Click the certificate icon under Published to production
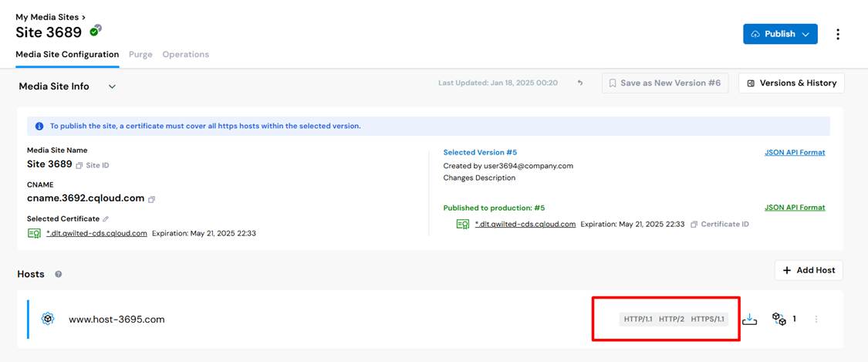 [463, 224]
